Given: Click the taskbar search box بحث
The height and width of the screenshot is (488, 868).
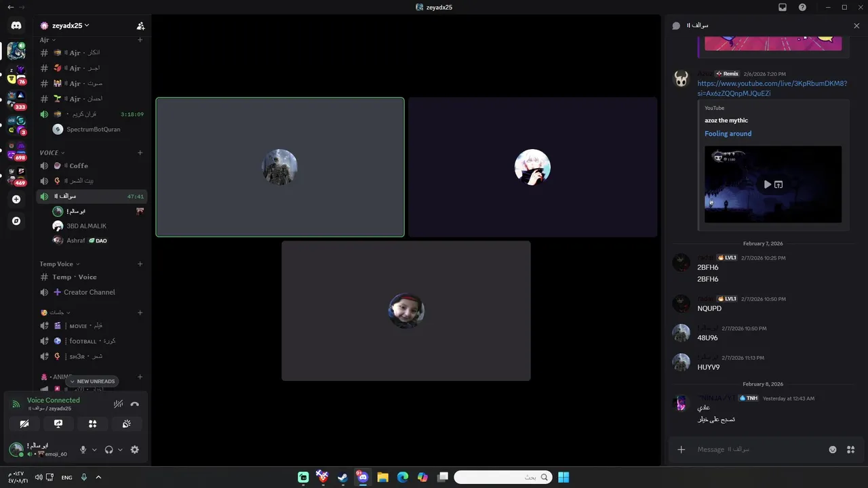Looking at the screenshot, I should tap(502, 477).
